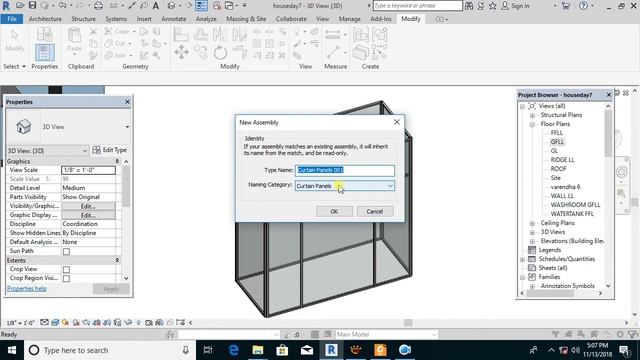Viewport: 640px width, 360px height.
Task: Open the File menu tab
Action: (x=12, y=19)
